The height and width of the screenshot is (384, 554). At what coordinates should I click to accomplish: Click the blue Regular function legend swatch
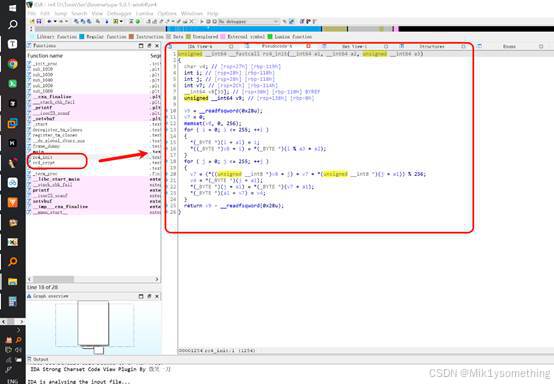coord(82,36)
